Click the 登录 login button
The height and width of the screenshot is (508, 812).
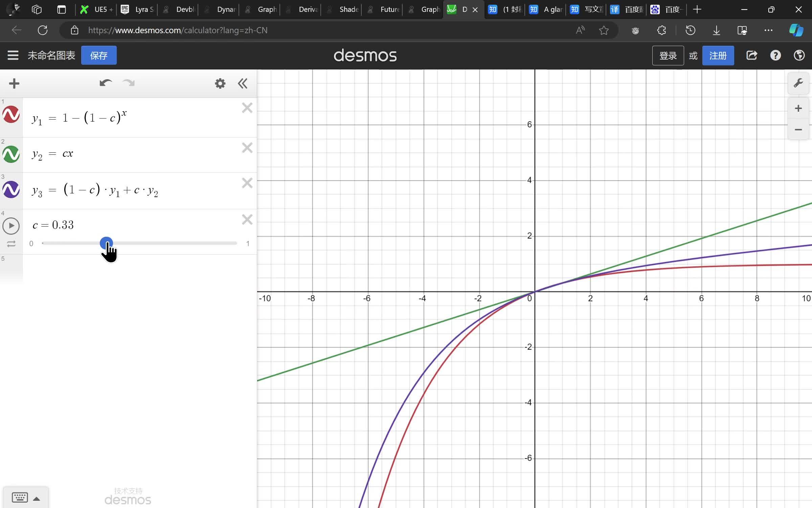[668, 55]
